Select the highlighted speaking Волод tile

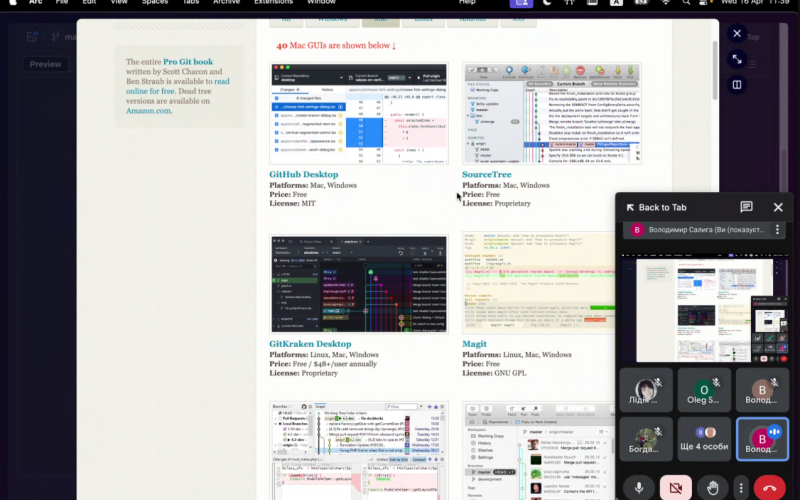762,439
